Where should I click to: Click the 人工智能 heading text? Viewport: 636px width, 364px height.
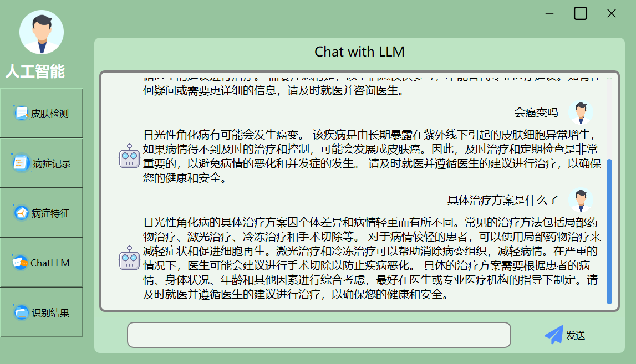click(35, 71)
